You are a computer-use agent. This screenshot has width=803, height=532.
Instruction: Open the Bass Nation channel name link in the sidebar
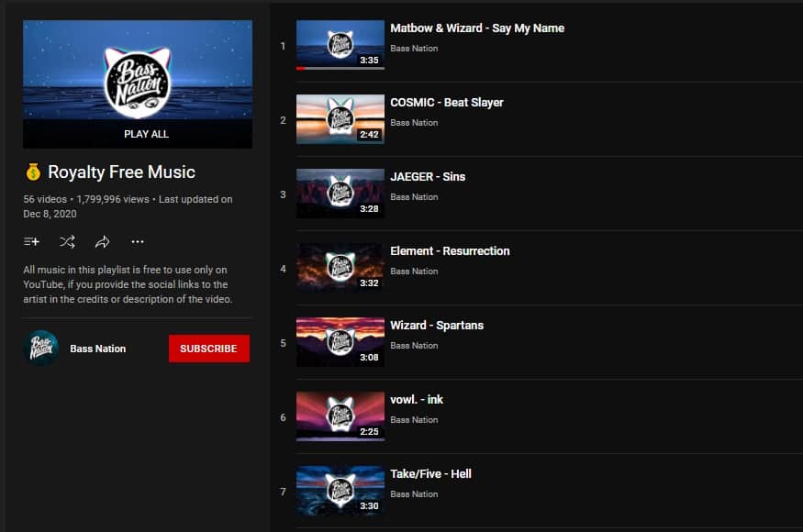98,349
